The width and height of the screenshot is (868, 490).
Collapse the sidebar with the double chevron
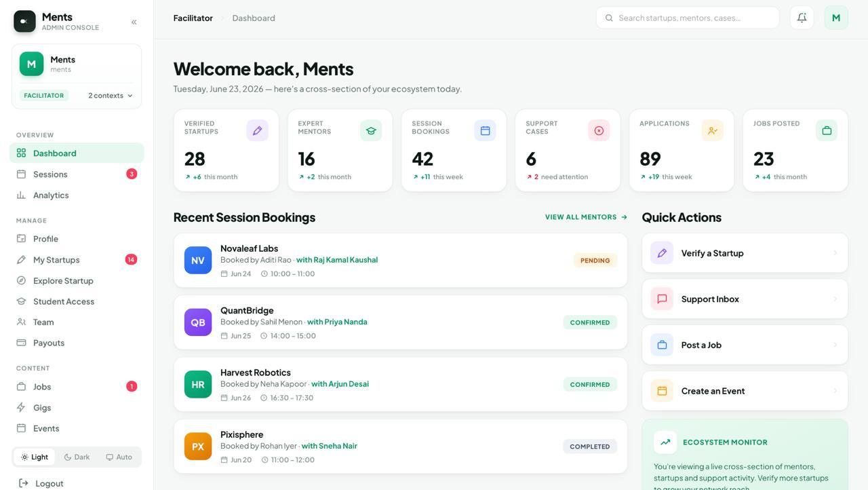tap(134, 22)
